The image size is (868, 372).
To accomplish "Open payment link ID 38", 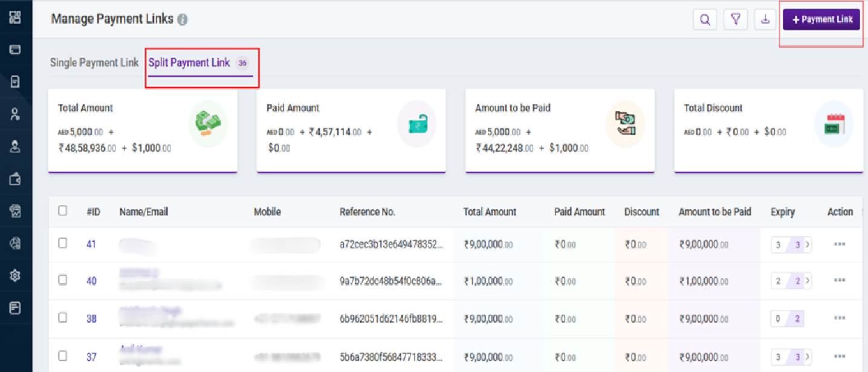I will coord(91,318).
